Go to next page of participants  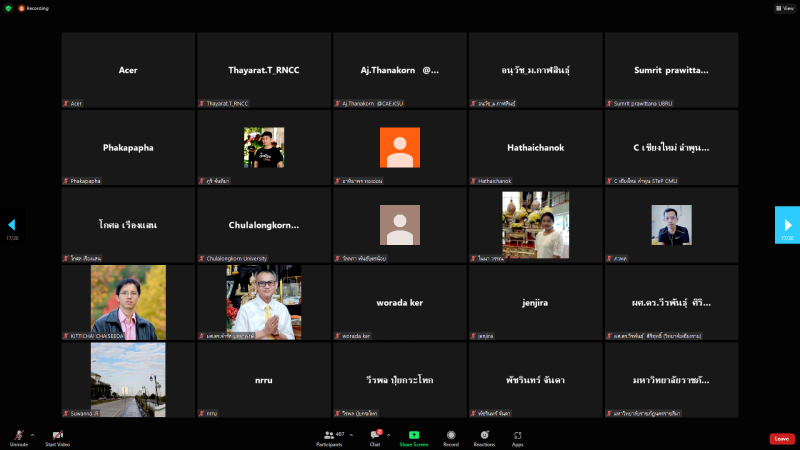[787, 225]
